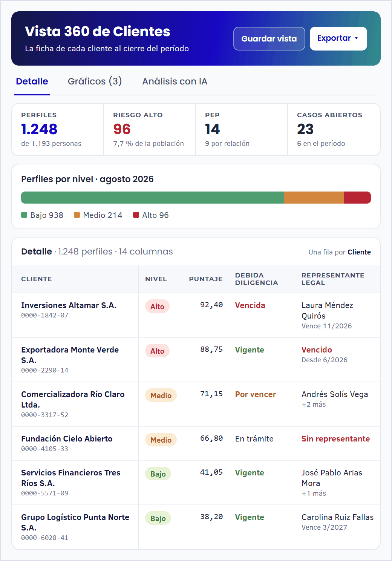392x561 pixels.
Task: Click the Alto badge for Inversiones Altamar
Action: tap(157, 307)
